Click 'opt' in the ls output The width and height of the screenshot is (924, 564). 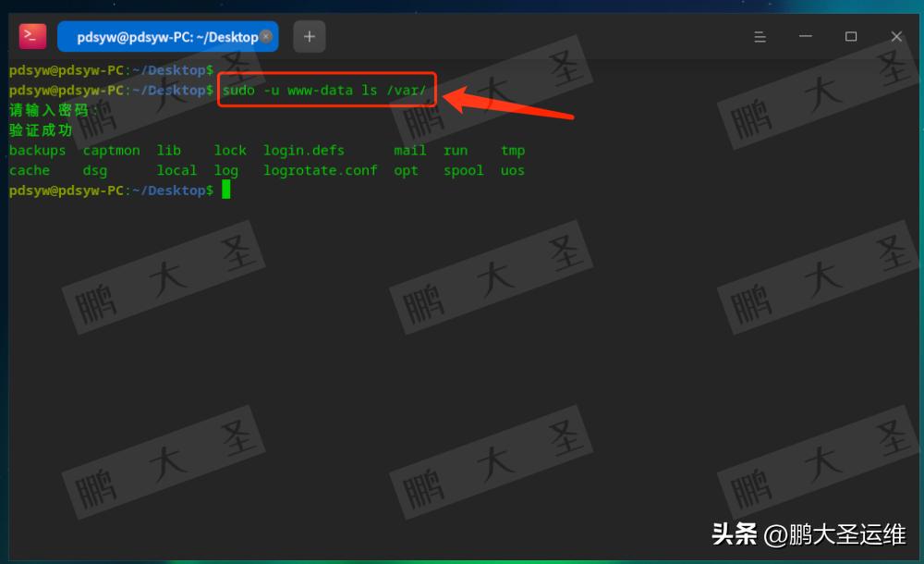point(406,171)
